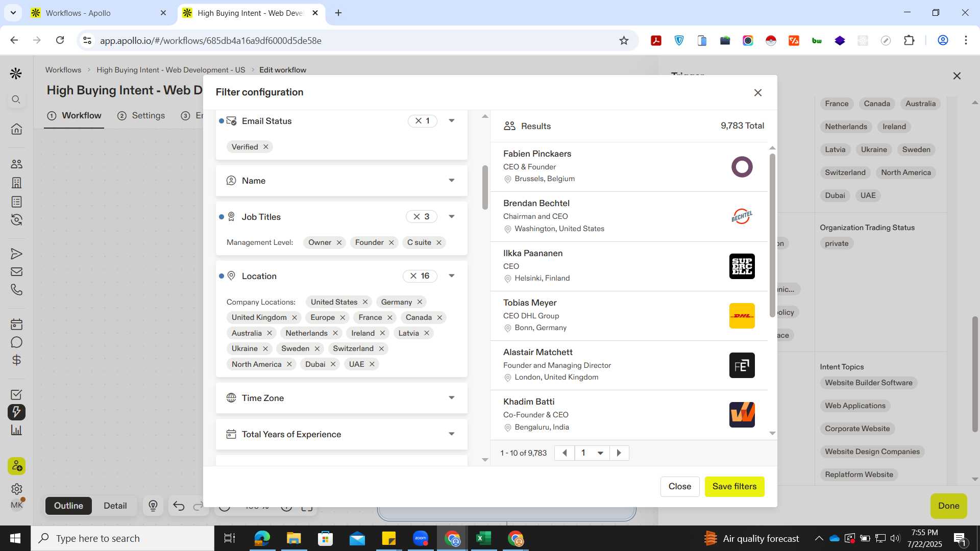Click the Close button in dialog footer
This screenshot has height=551, width=980.
680,487
